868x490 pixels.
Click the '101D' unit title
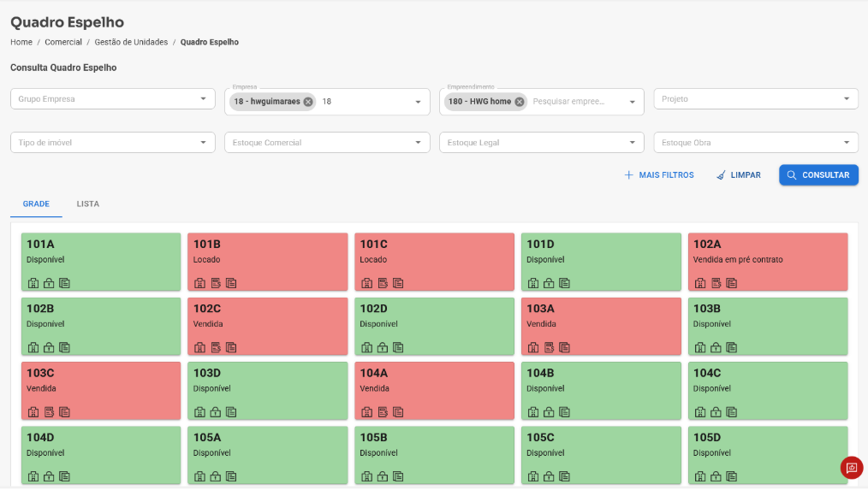540,245
